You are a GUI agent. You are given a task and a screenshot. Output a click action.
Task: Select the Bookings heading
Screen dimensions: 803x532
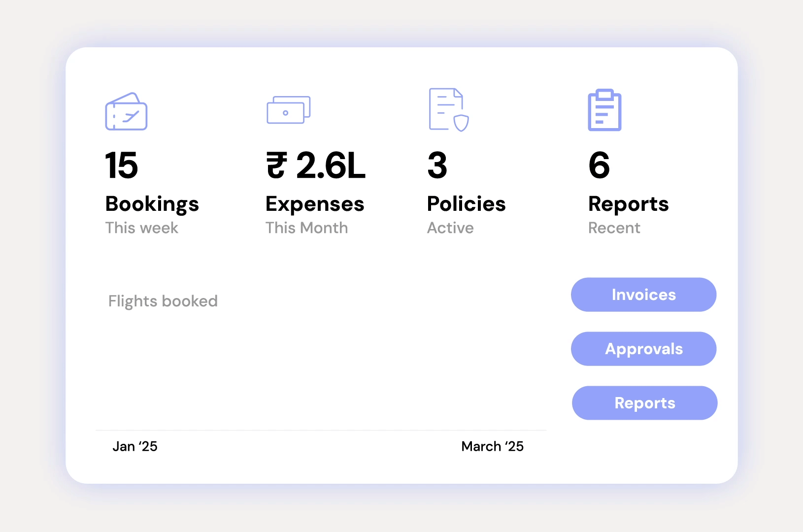coord(152,204)
